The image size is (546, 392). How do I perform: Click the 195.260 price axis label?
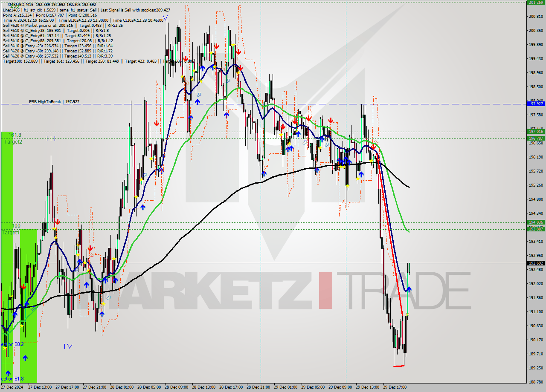point(535,185)
